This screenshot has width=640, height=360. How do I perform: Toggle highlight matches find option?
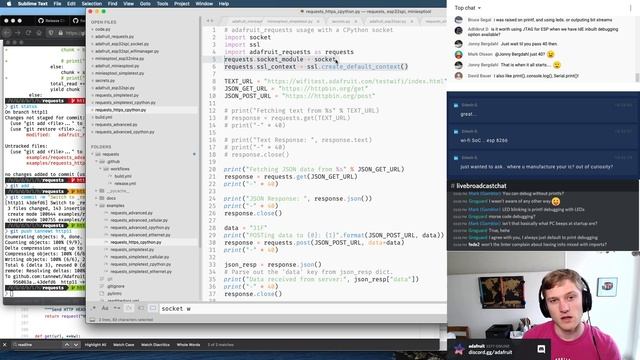coord(153,309)
